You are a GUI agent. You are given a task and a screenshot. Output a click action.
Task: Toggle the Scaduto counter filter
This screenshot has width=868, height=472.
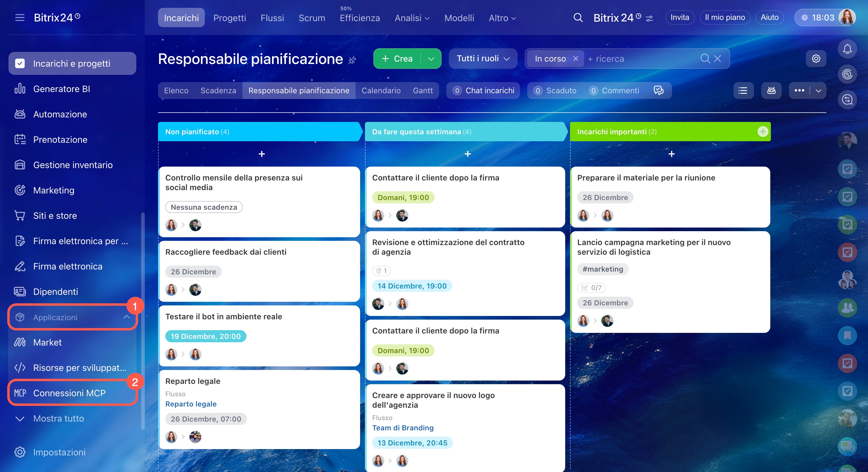[555, 90]
